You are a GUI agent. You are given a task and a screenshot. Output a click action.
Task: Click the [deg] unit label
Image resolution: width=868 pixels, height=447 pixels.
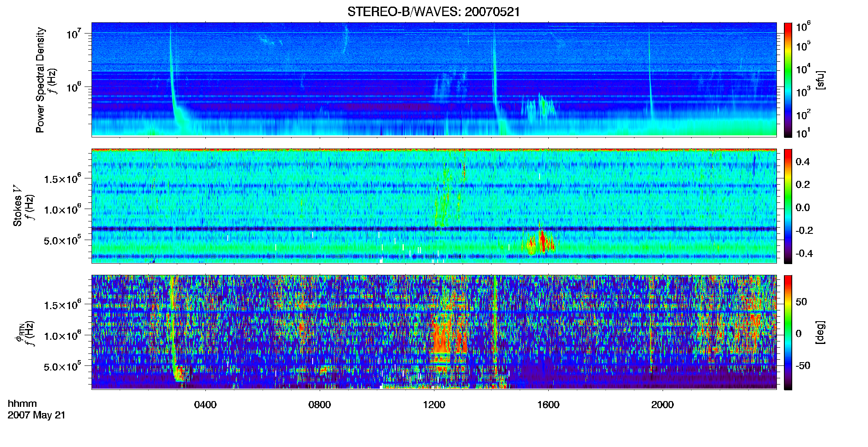point(820,332)
